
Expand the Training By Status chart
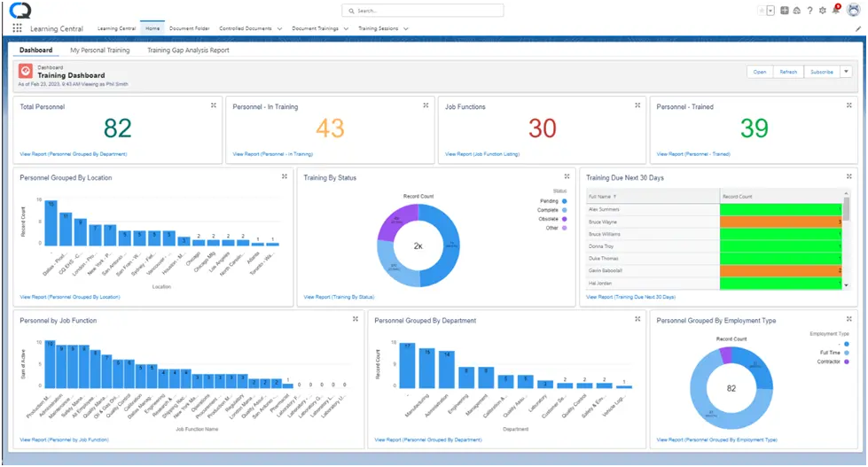coord(567,176)
